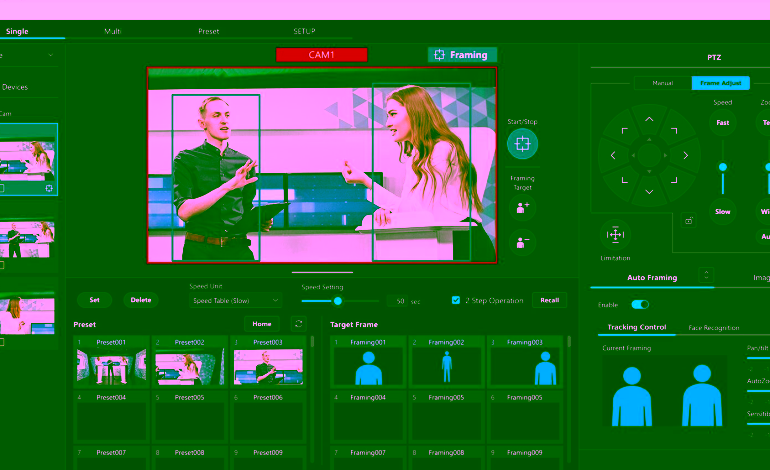Open the Preset tab
Image resolution: width=770 pixels, height=470 pixels.
[209, 31]
